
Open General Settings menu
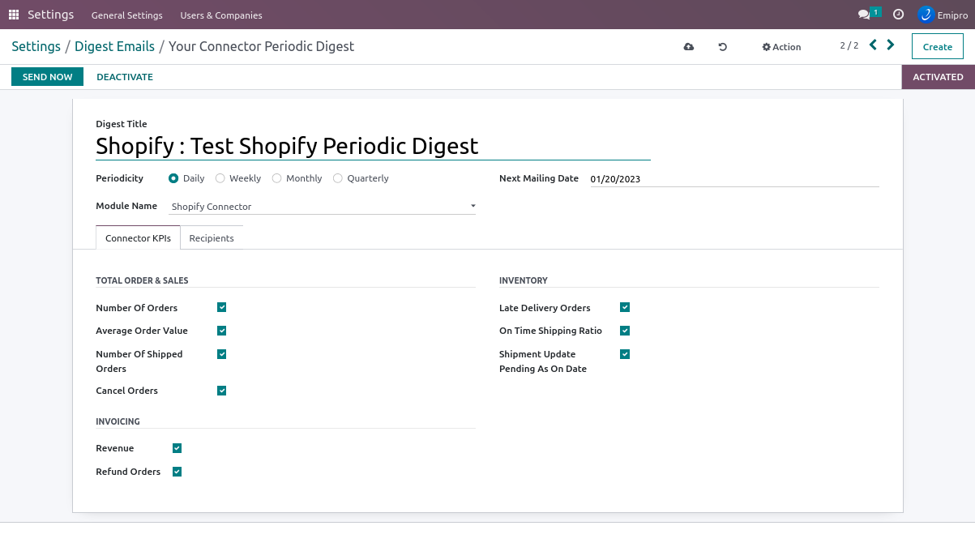point(127,15)
